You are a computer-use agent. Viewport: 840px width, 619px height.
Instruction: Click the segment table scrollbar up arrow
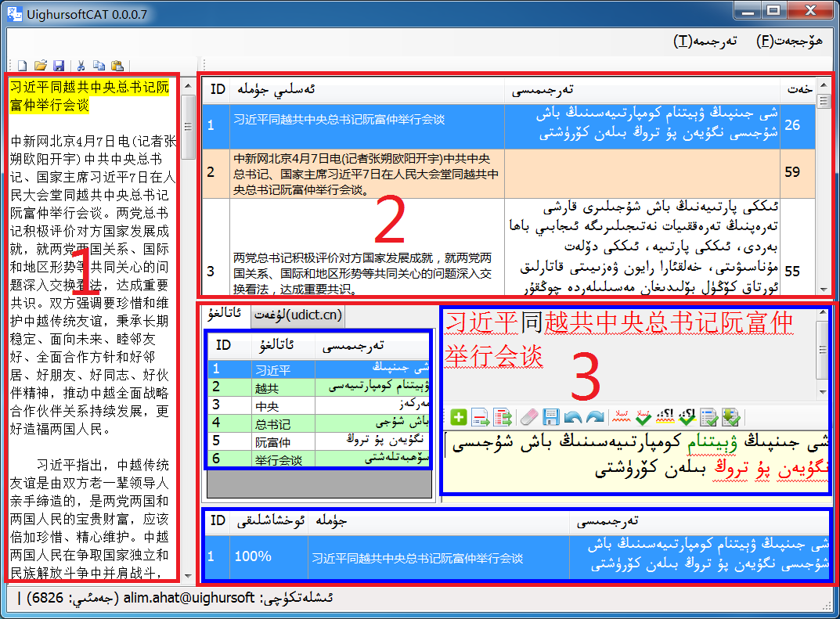pos(824,85)
